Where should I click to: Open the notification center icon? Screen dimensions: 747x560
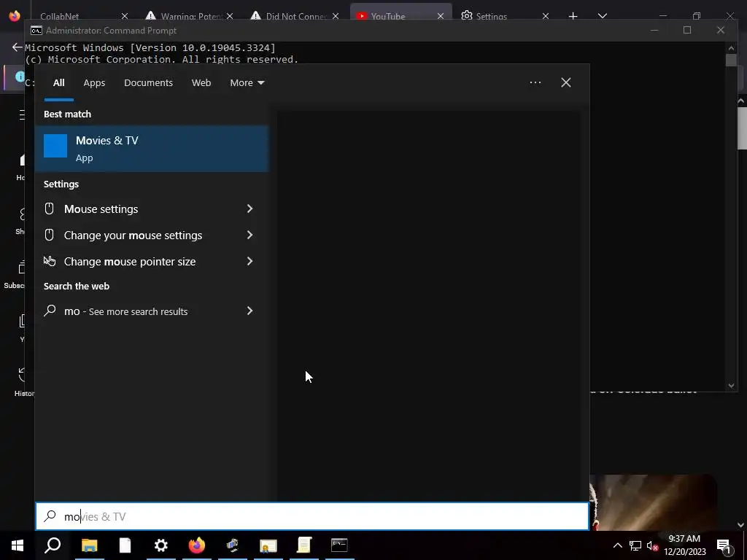(724, 545)
